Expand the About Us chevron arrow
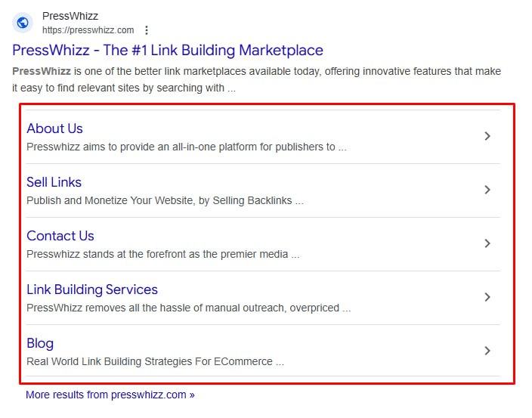 (x=487, y=136)
